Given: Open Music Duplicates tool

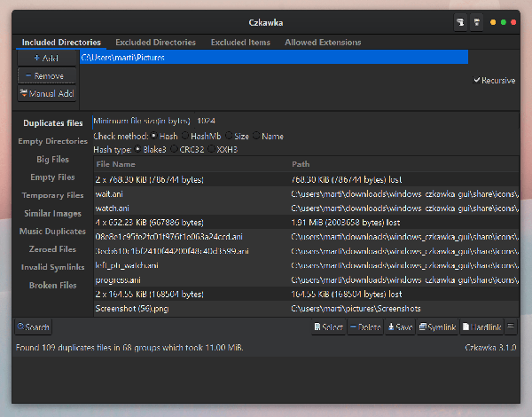Looking at the screenshot, I should click(x=53, y=232).
